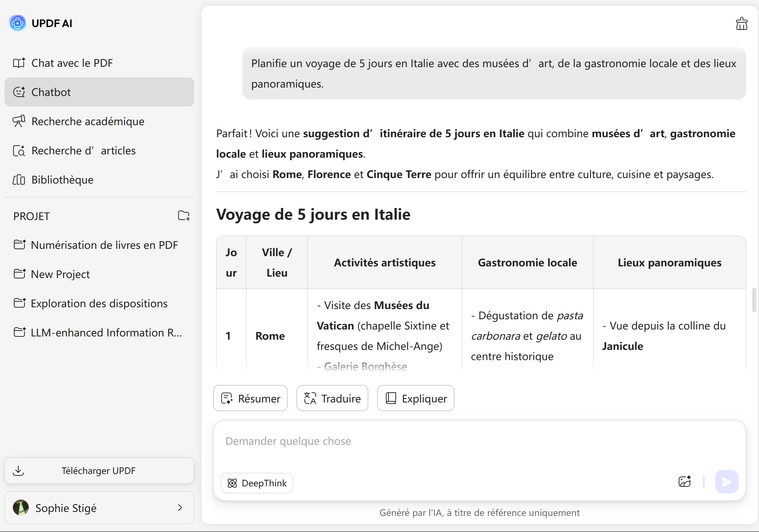The width and height of the screenshot is (759, 532).
Task: Click the Résumer button
Action: (x=250, y=398)
